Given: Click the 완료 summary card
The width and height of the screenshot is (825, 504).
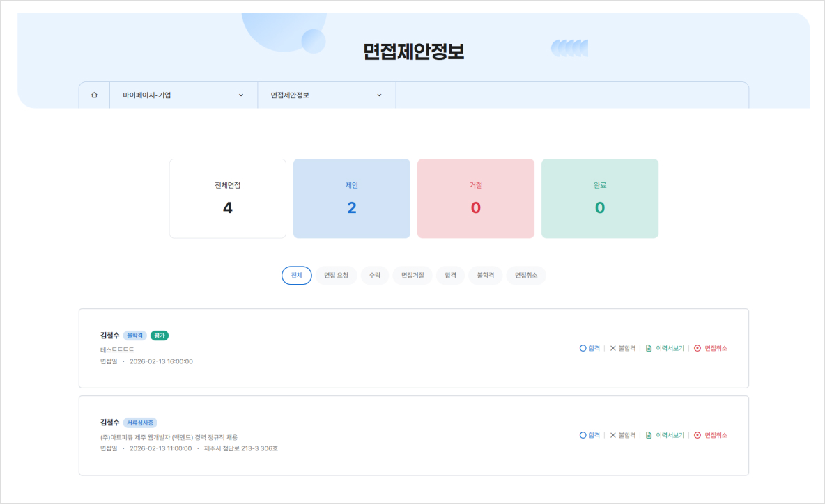Looking at the screenshot, I should pos(599,198).
